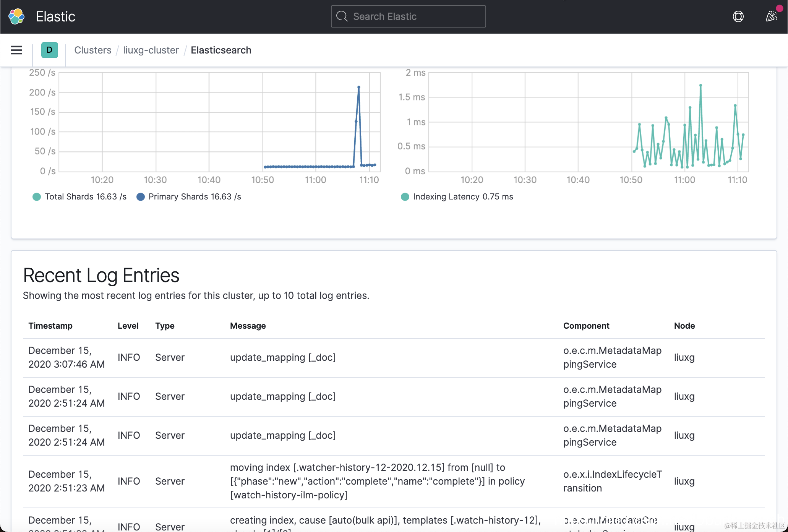Click the 250 /s axis label

pyautogui.click(x=42, y=73)
